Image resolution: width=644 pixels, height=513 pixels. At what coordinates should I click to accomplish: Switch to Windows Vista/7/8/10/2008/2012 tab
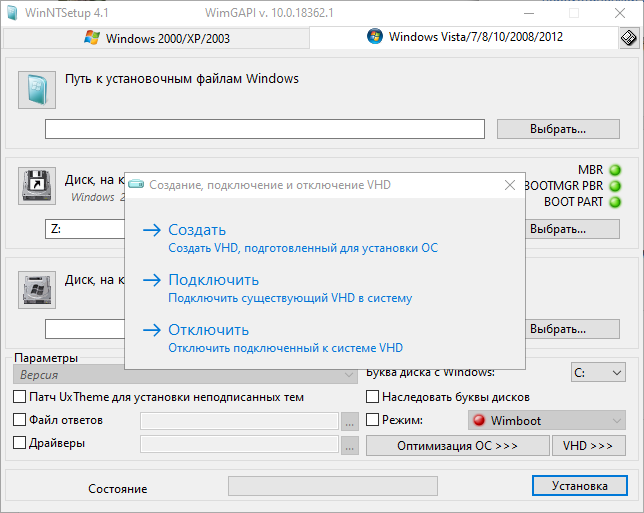(464, 37)
